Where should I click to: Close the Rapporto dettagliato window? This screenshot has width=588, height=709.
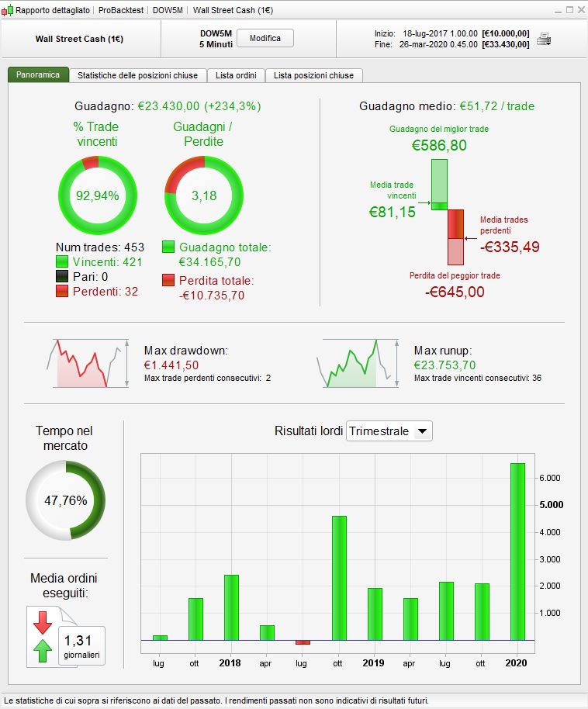tap(582, 9)
